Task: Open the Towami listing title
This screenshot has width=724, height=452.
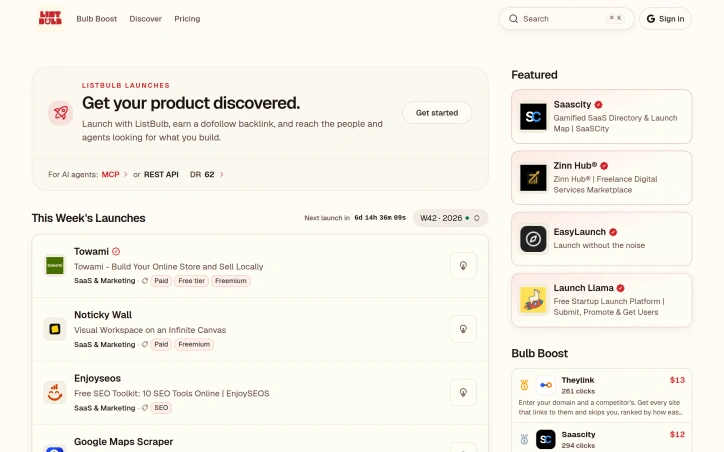Action: [91, 252]
